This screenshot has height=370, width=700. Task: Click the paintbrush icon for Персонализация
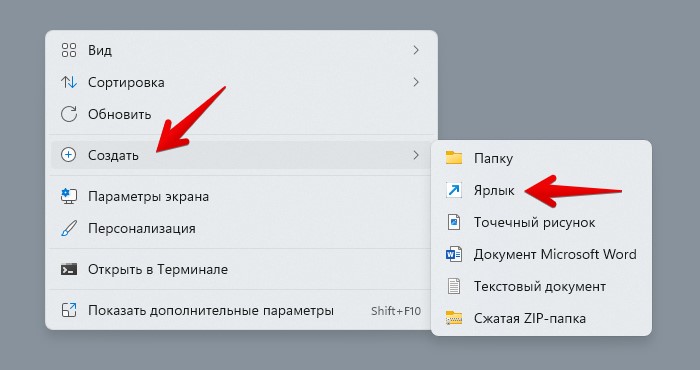point(69,229)
